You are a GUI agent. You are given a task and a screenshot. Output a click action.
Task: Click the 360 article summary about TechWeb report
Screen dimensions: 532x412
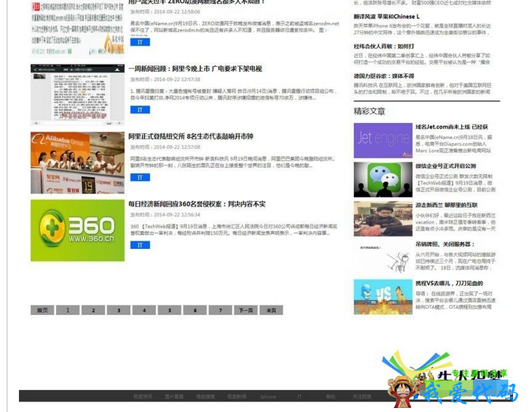[234, 229]
